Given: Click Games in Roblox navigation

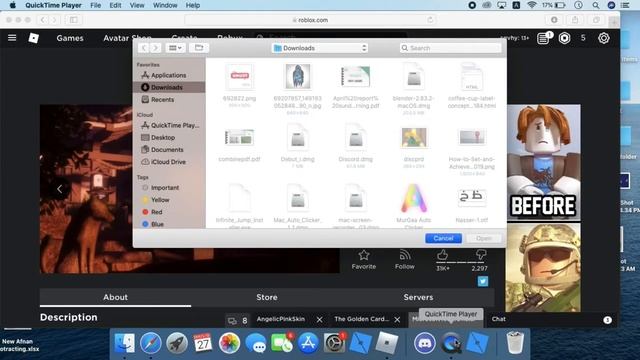Looking at the screenshot, I should [x=70, y=38].
